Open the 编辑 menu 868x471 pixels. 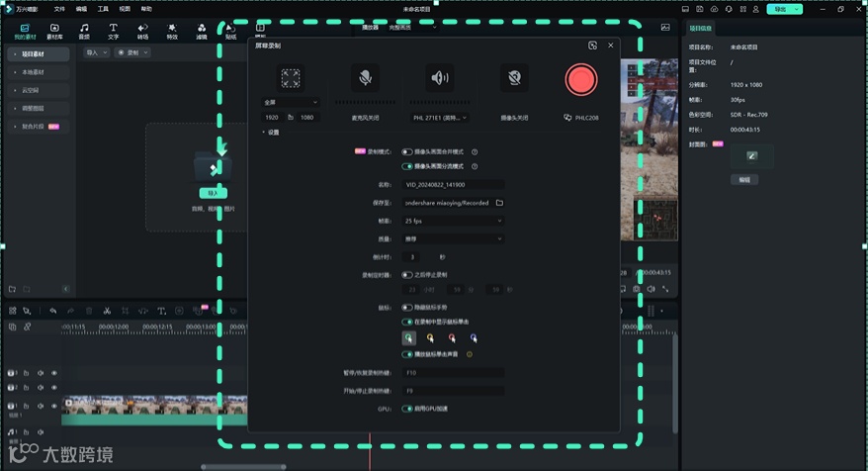click(x=81, y=9)
